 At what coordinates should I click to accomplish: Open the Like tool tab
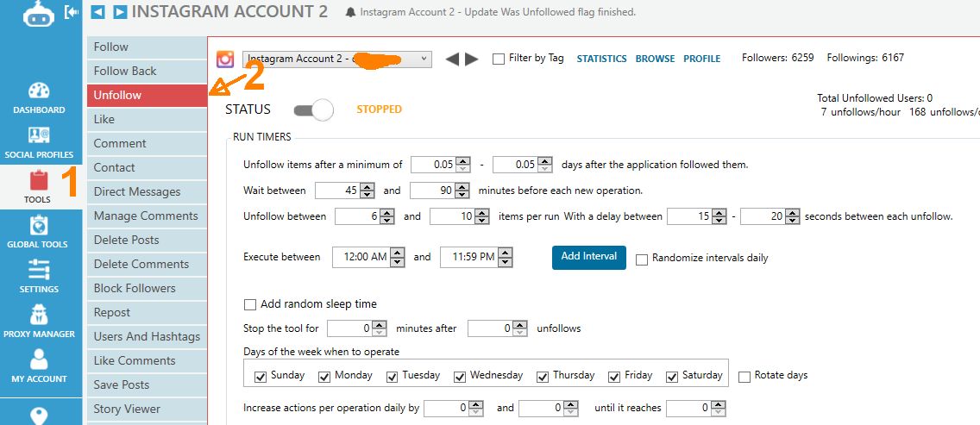point(147,119)
